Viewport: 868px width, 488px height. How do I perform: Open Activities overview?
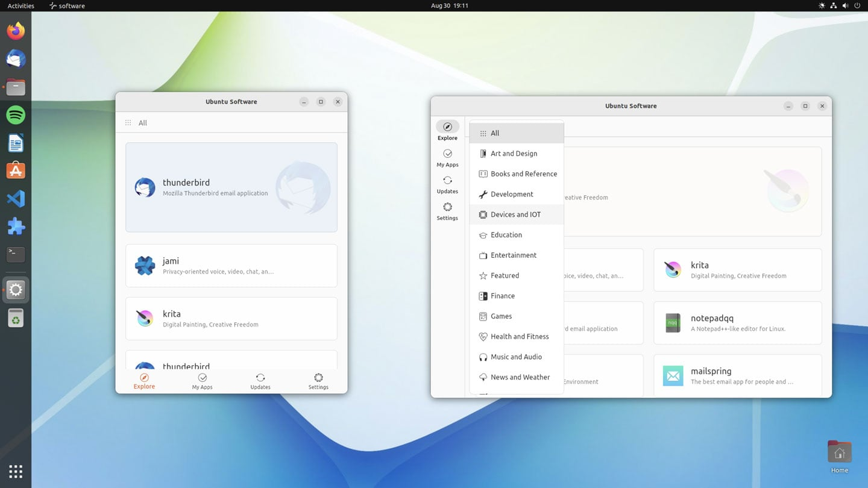pyautogui.click(x=20, y=5)
